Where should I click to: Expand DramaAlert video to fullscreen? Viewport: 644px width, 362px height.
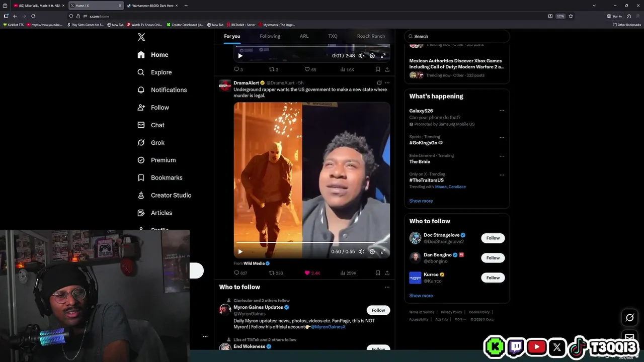383,251
